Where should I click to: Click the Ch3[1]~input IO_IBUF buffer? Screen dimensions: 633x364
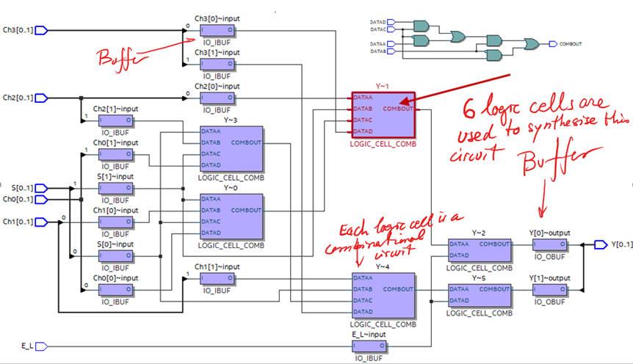217,64
